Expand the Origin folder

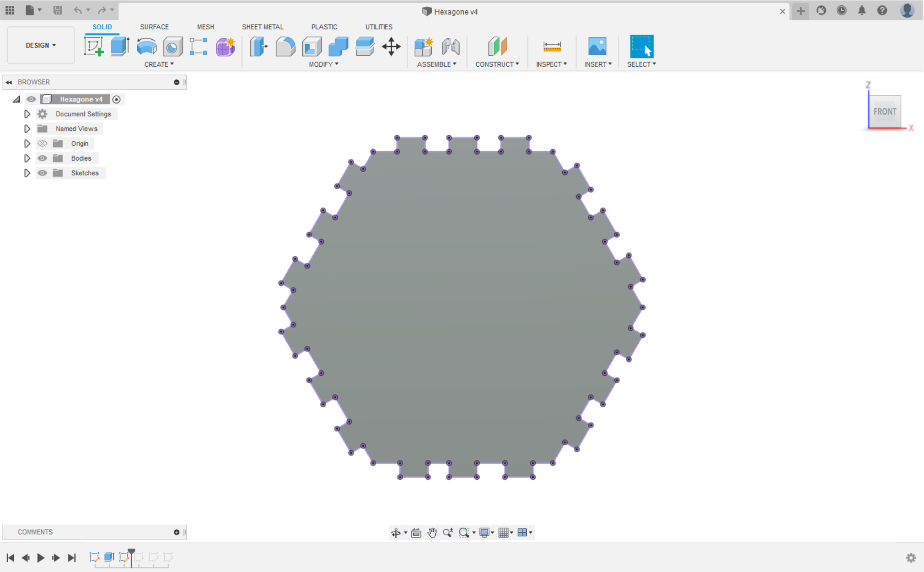[x=27, y=143]
